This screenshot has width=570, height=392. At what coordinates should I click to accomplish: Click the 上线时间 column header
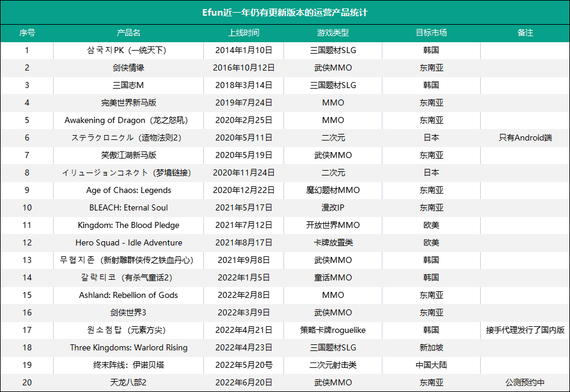click(244, 33)
